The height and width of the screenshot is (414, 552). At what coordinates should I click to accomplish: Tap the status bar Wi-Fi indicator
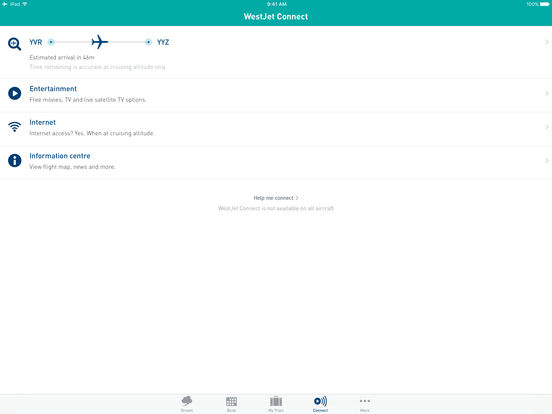pyautogui.click(x=25, y=4)
